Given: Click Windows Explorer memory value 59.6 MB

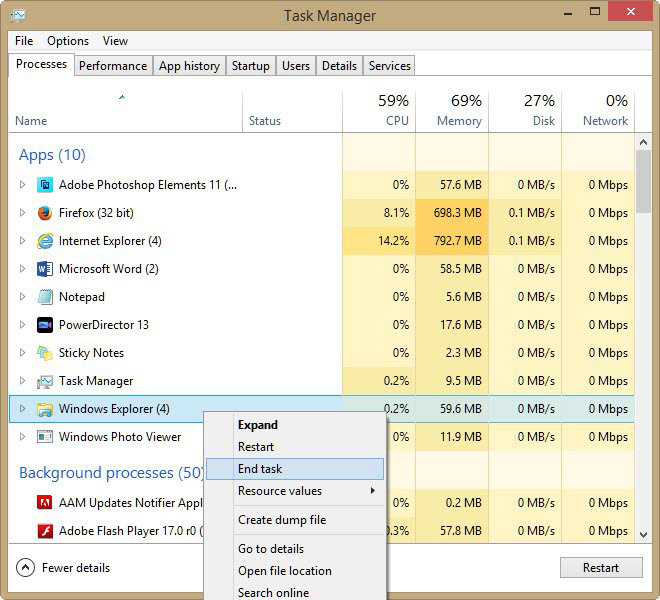Looking at the screenshot, I should 460,409.
